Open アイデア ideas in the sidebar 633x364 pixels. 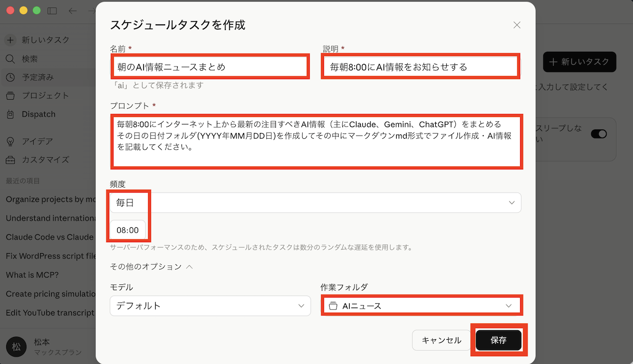click(x=37, y=141)
